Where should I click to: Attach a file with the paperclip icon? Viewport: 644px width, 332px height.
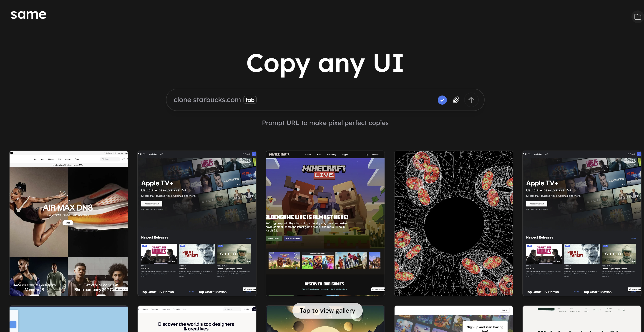(456, 100)
